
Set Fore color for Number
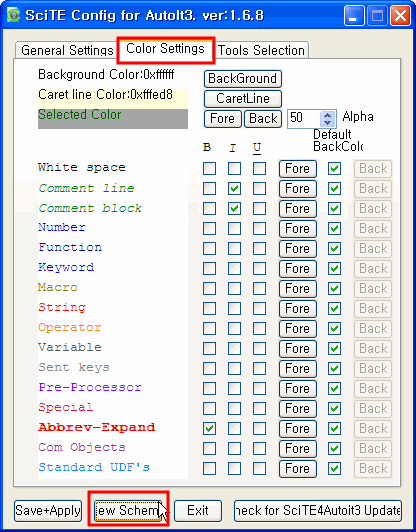coord(298,229)
